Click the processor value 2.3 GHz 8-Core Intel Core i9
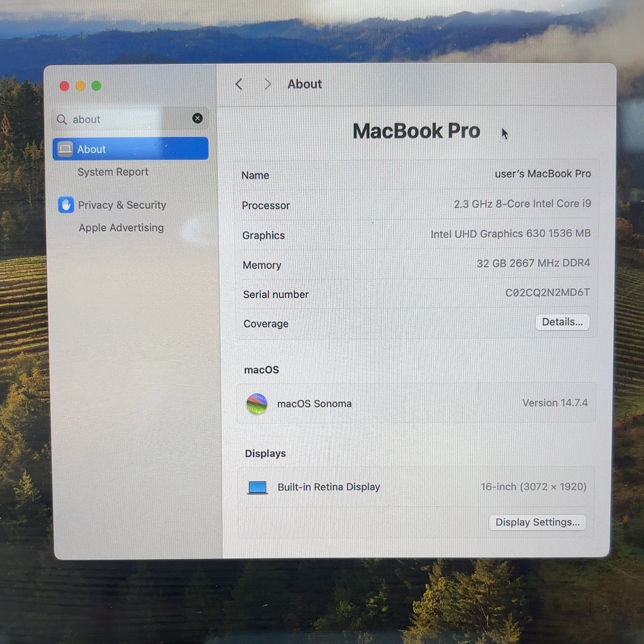Viewport: 644px width, 644px height. [522, 204]
